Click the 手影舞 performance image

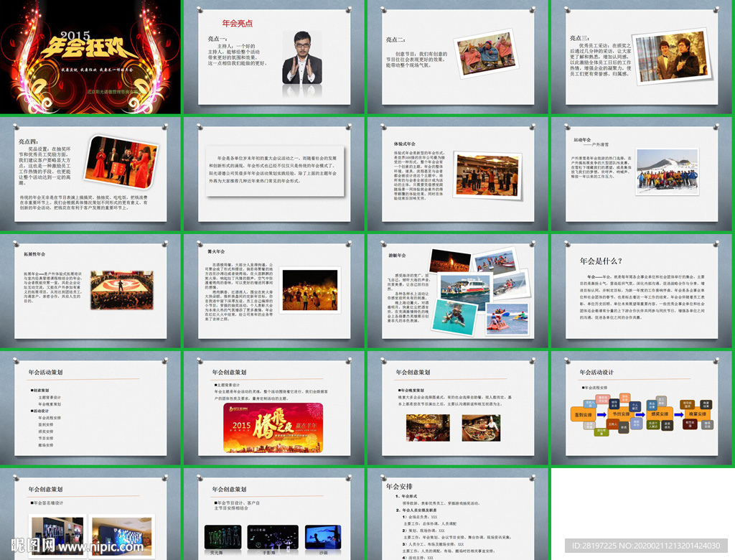273,537
